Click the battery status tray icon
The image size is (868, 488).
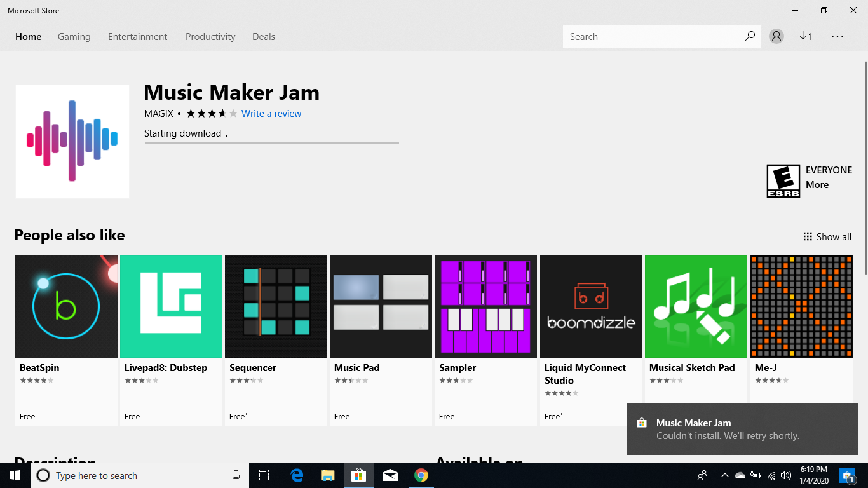point(756,475)
